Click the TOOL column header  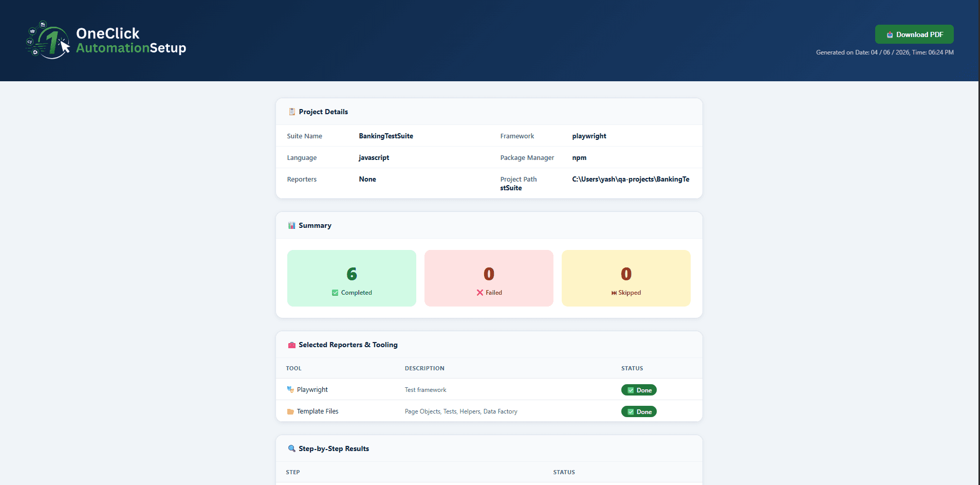tap(294, 368)
